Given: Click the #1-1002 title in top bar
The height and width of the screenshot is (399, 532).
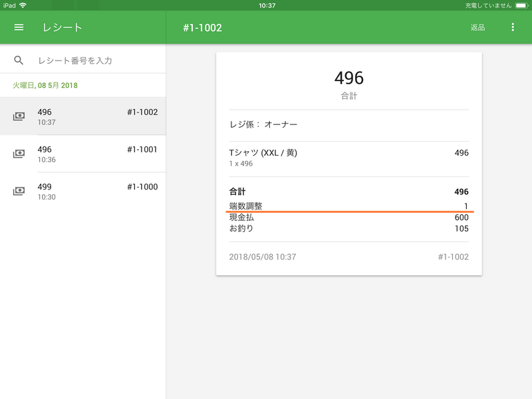Looking at the screenshot, I should (x=202, y=27).
